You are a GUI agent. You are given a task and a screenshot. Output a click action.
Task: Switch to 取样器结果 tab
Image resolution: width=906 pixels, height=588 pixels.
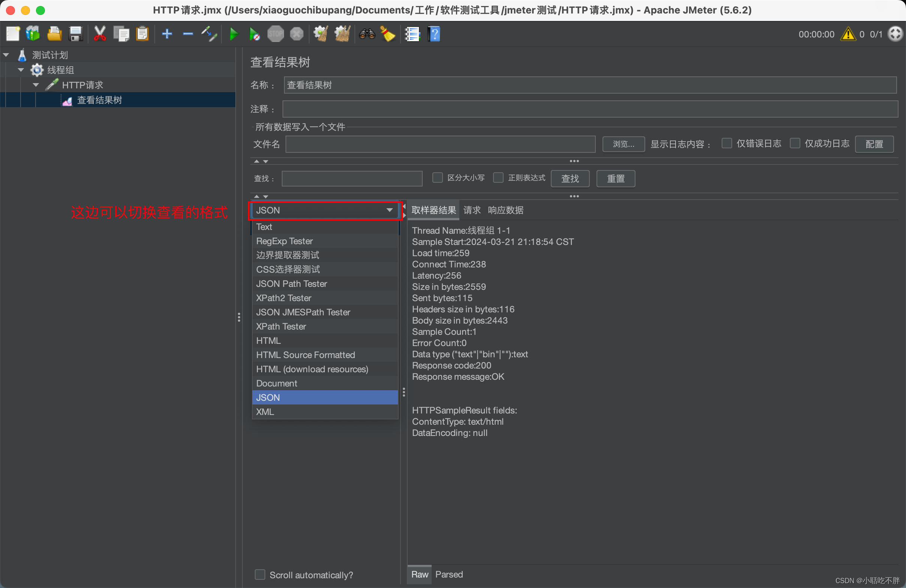(x=433, y=210)
